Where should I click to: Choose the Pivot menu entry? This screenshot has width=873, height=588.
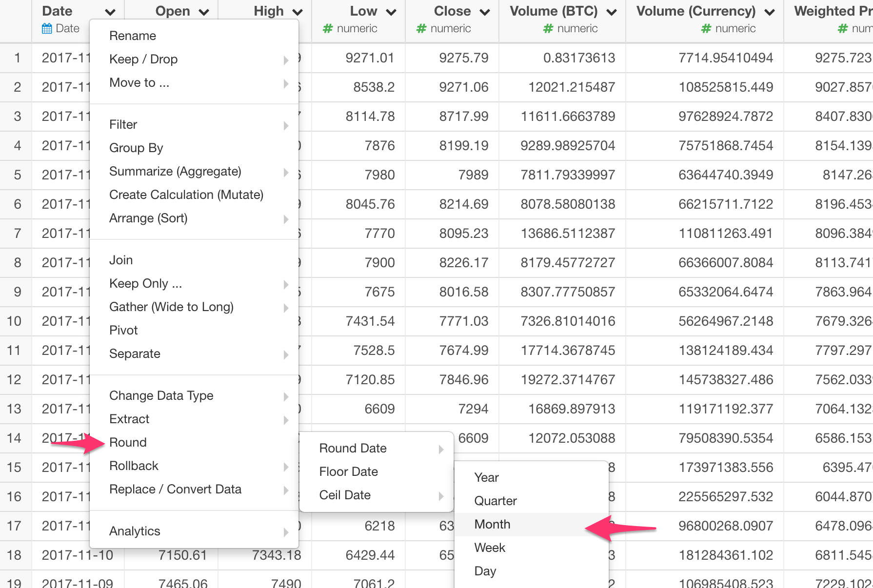(194, 330)
